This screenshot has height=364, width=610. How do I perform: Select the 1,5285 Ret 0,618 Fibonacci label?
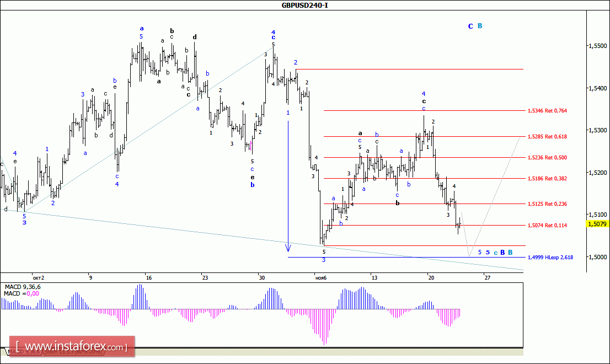click(x=547, y=137)
